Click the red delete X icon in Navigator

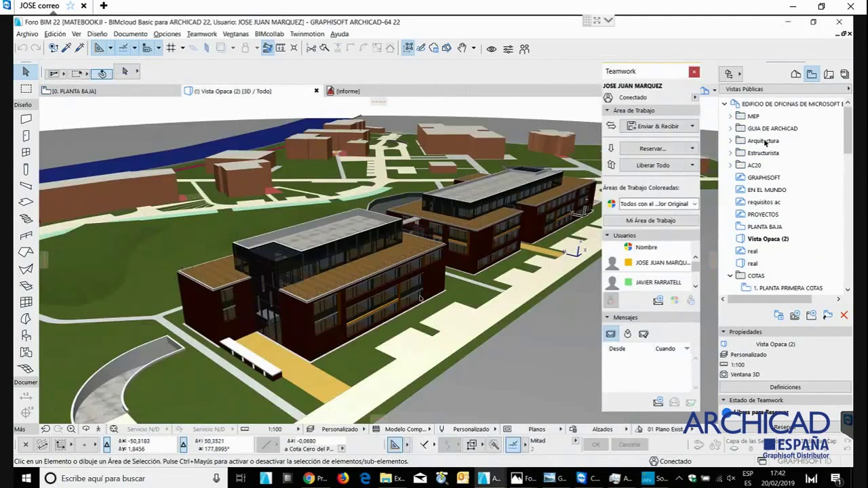[x=844, y=315]
